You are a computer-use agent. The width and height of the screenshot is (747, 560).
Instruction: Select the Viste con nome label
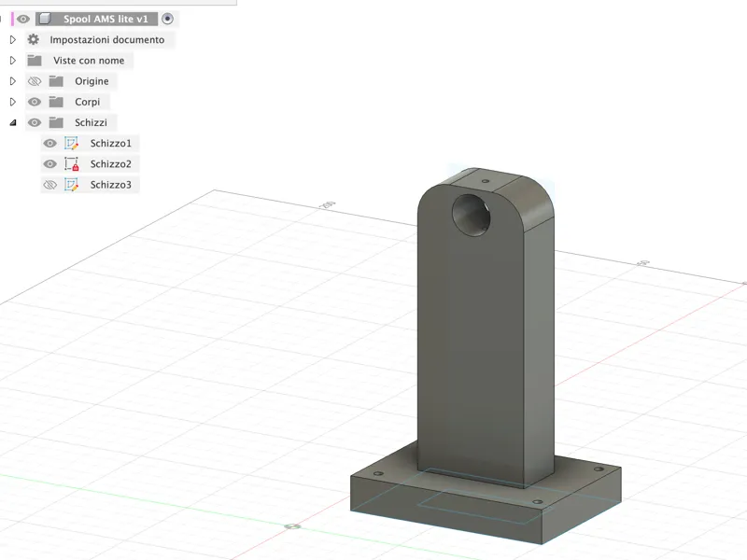point(89,61)
